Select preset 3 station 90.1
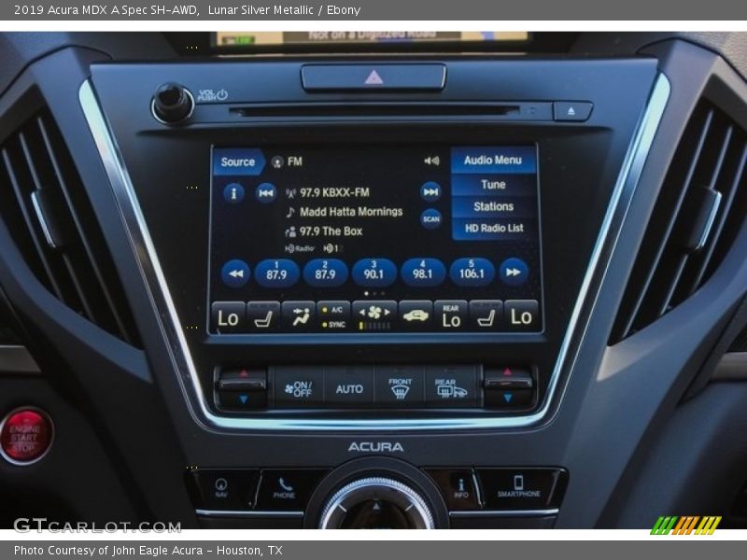The width and height of the screenshot is (747, 560). pyautogui.click(x=374, y=273)
